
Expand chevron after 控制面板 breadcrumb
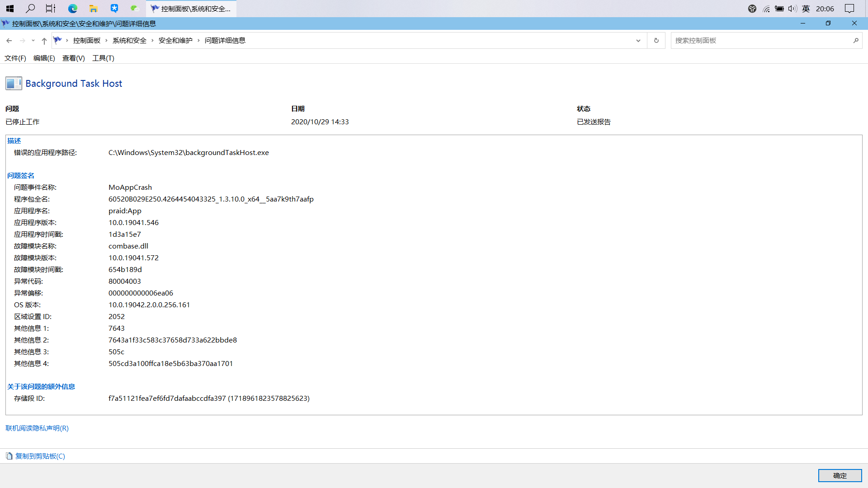point(106,41)
